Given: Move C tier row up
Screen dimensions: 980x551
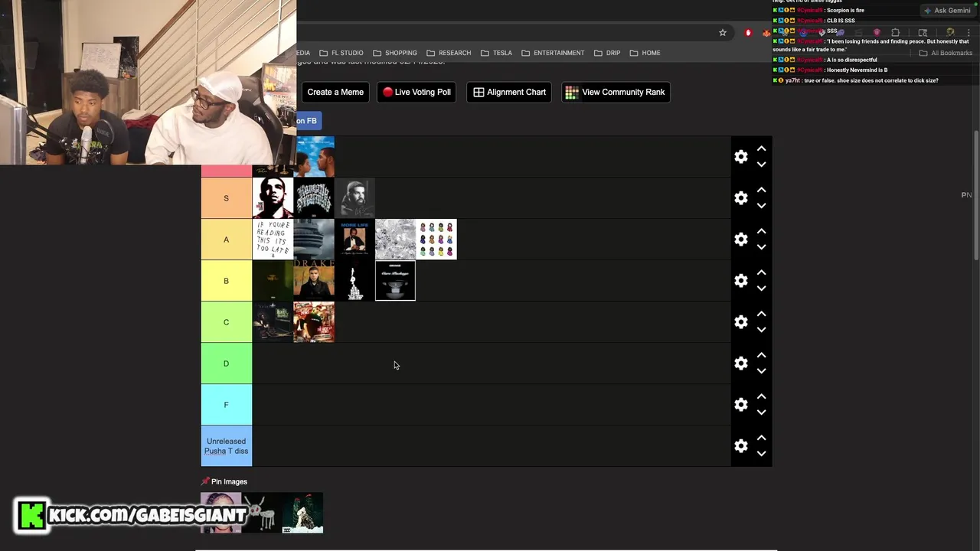Looking at the screenshot, I should pos(761,314).
